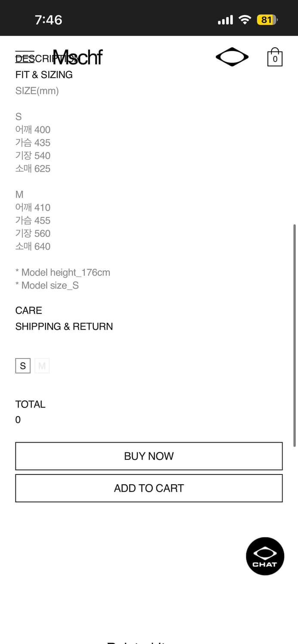Image resolution: width=298 pixels, height=644 pixels.
Task: Tap the cellular signal bars
Action: 225,20
